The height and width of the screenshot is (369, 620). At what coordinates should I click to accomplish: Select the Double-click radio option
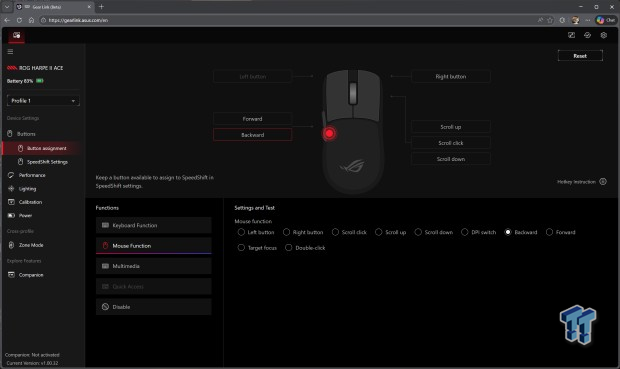click(289, 248)
